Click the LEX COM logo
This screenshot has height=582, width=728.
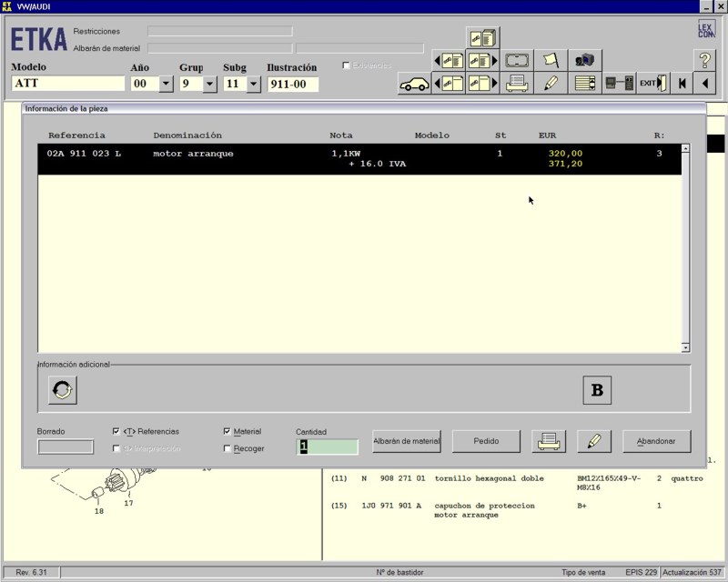[x=706, y=29]
